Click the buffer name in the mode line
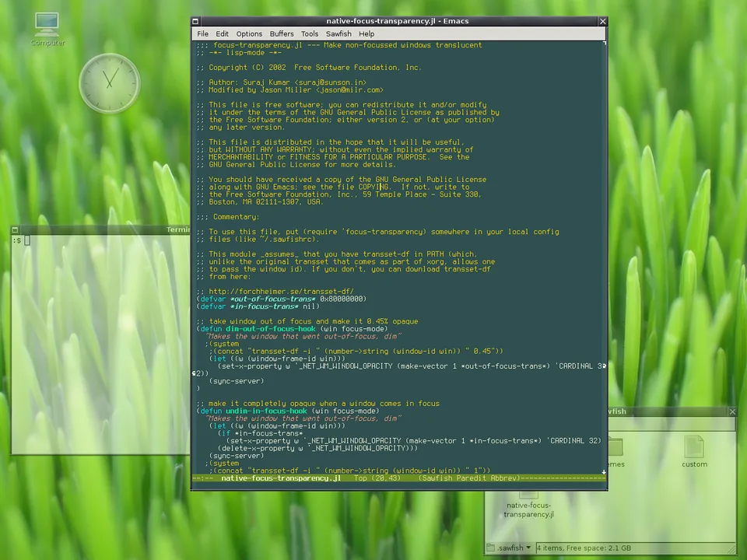This screenshot has height=560, width=747. [x=281, y=478]
